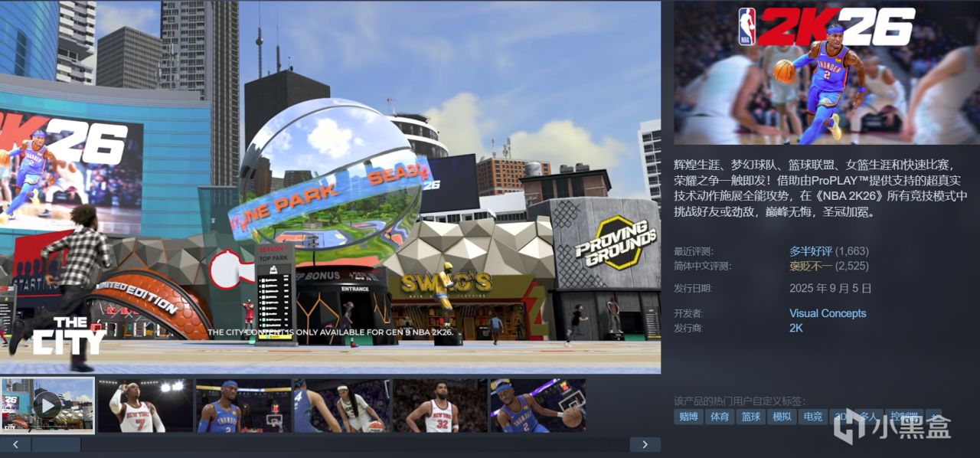The width and height of the screenshot is (980, 458).
Task: Click the 发行日期 label
Action: 693,289
